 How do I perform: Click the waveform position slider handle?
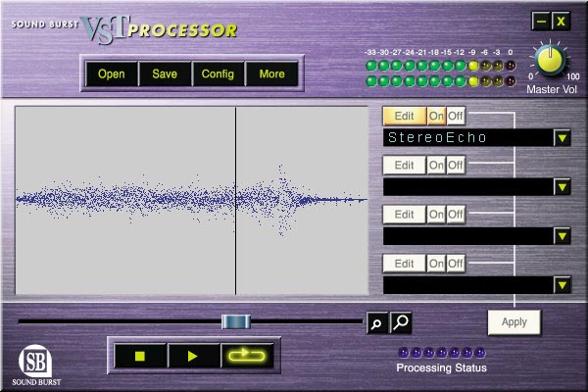coord(236,321)
